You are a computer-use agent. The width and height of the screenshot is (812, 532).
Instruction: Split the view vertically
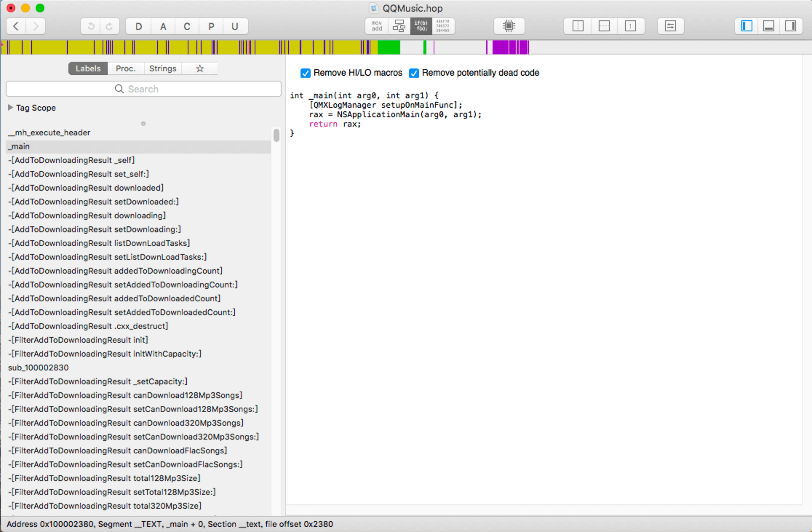click(578, 26)
